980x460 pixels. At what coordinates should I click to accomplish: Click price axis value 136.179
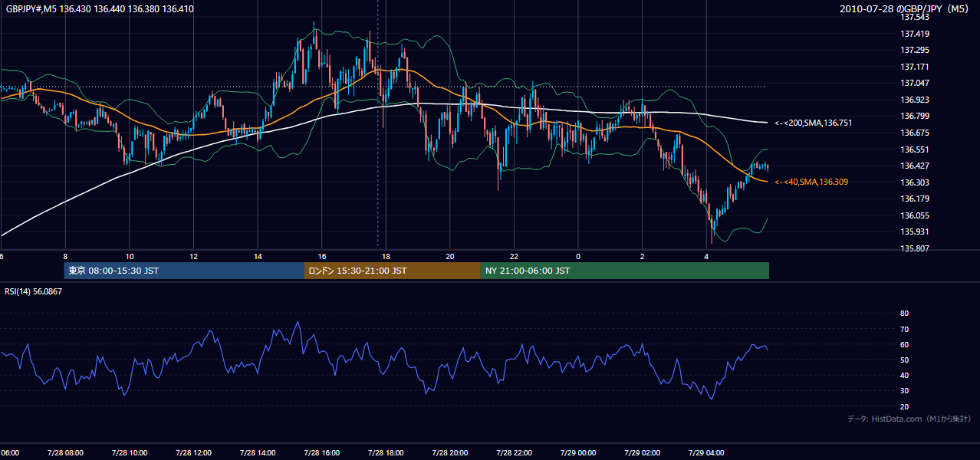(x=916, y=199)
